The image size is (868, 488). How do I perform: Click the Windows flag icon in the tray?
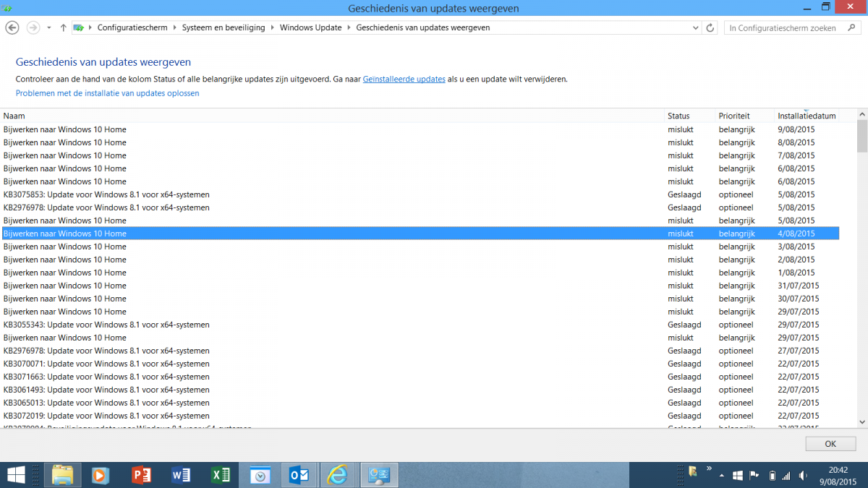click(x=738, y=476)
